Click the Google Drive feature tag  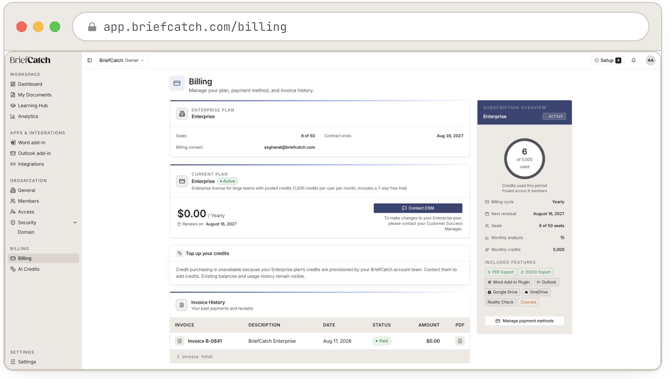click(x=502, y=292)
